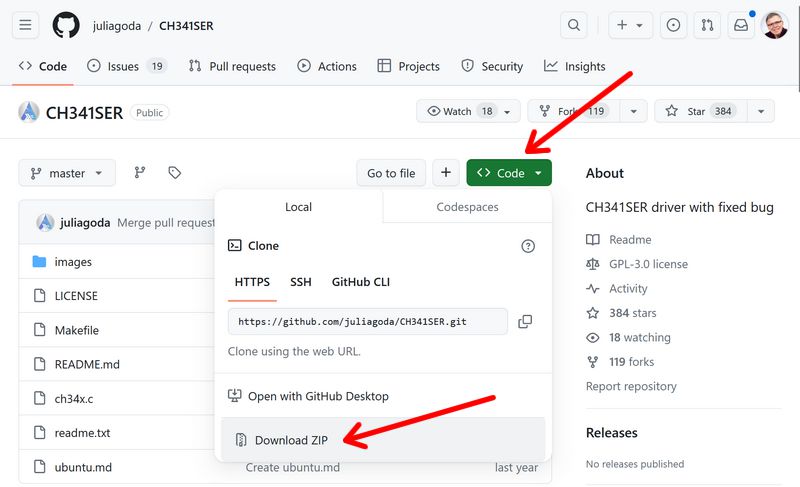View tags icon next to branches
This screenshot has width=800, height=487.
tap(174, 173)
